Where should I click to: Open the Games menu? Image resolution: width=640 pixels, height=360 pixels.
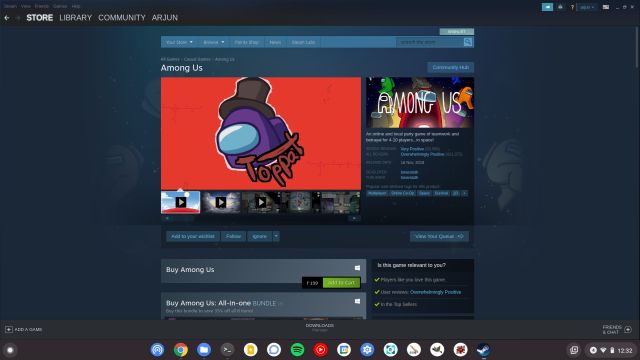(60, 6)
